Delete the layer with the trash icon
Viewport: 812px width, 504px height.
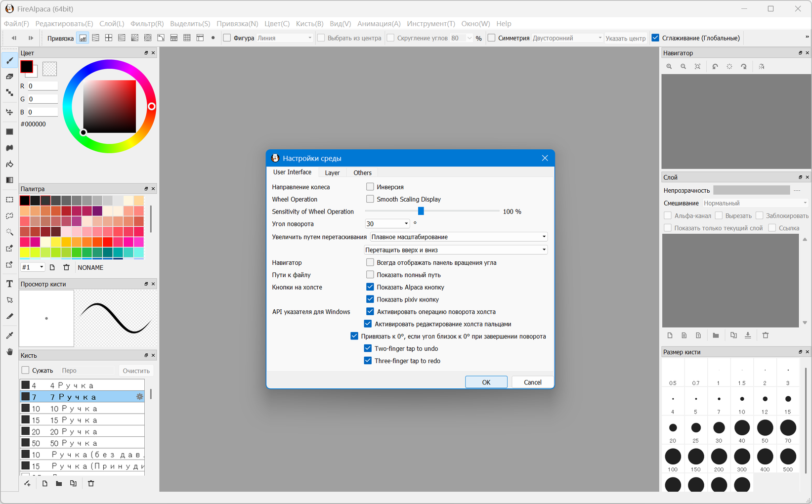766,336
